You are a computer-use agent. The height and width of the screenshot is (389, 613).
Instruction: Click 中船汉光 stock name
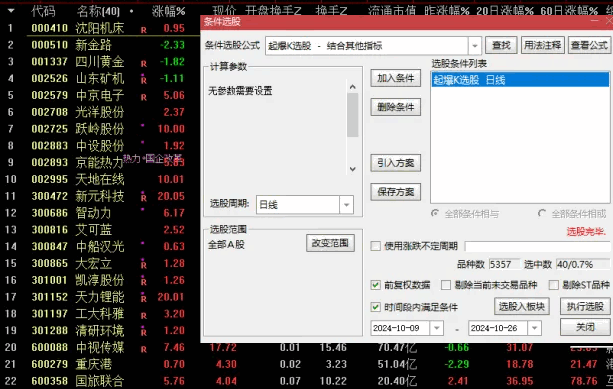pyautogui.click(x=100, y=247)
